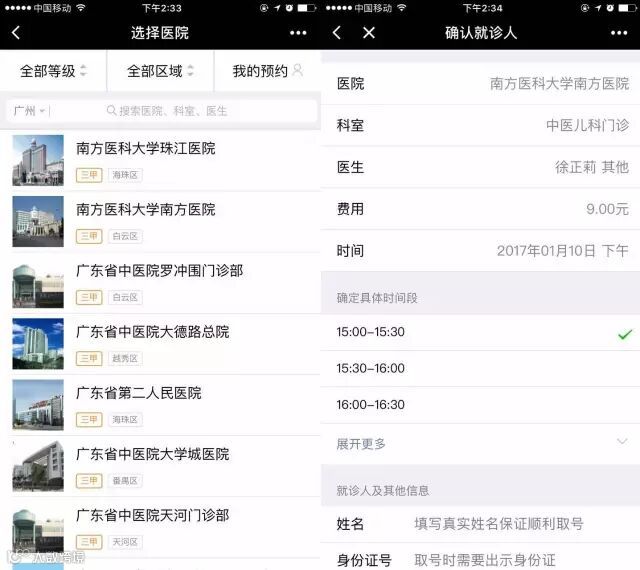Change the city from 广州
Image resolution: width=640 pixels, height=570 pixels.
pos(29,111)
